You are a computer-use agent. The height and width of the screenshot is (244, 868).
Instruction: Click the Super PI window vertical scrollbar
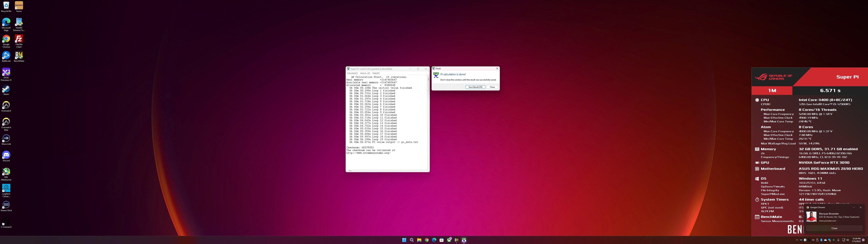[x=428, y=122]
